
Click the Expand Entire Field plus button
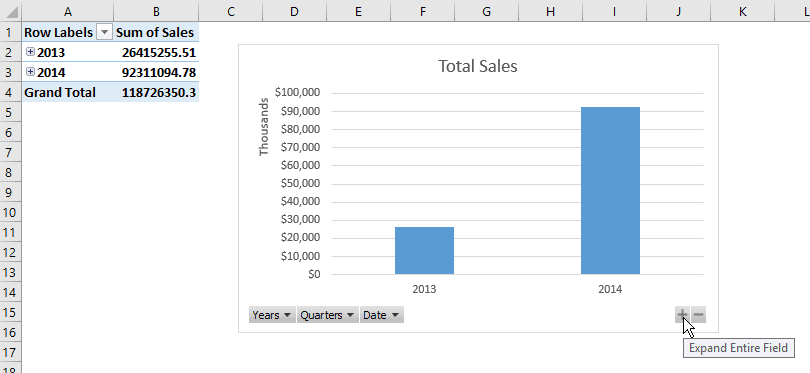pyautogui.click(x=682, y=315)
